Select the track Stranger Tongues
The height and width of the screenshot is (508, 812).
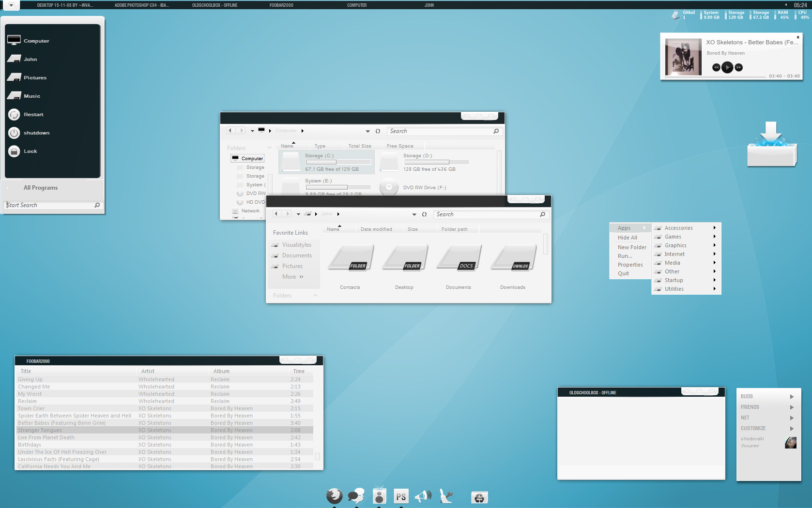pos(165,430)
